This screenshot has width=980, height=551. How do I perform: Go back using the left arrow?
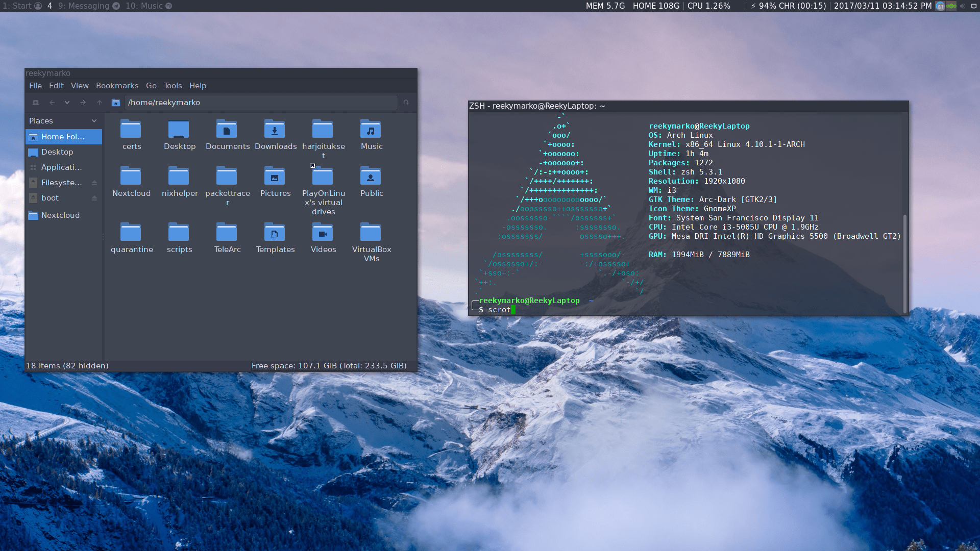pos(52,103)
